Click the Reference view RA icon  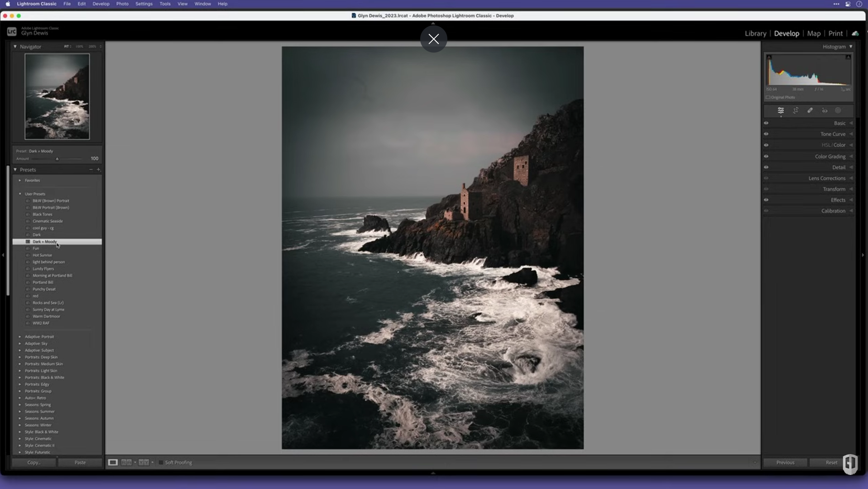126,462
